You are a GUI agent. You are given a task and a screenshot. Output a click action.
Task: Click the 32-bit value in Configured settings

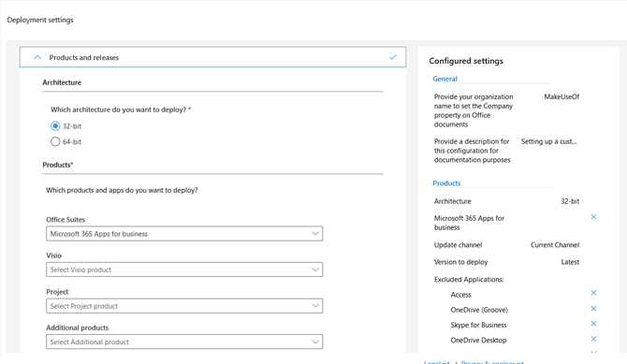[570, 201]
